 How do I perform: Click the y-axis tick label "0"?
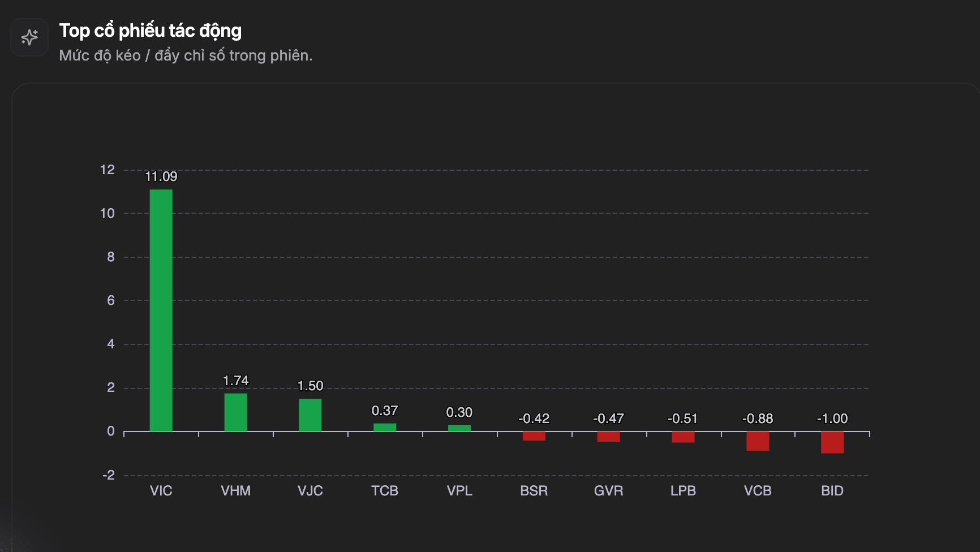(111, 431)
